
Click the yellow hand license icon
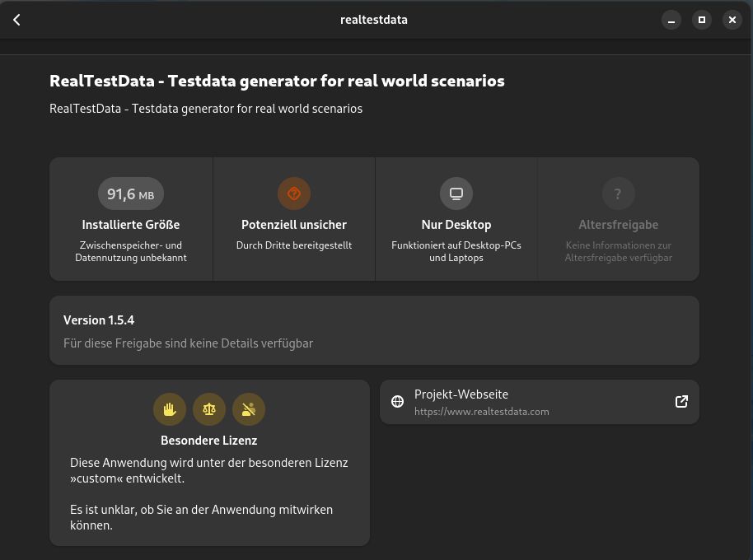170,409
